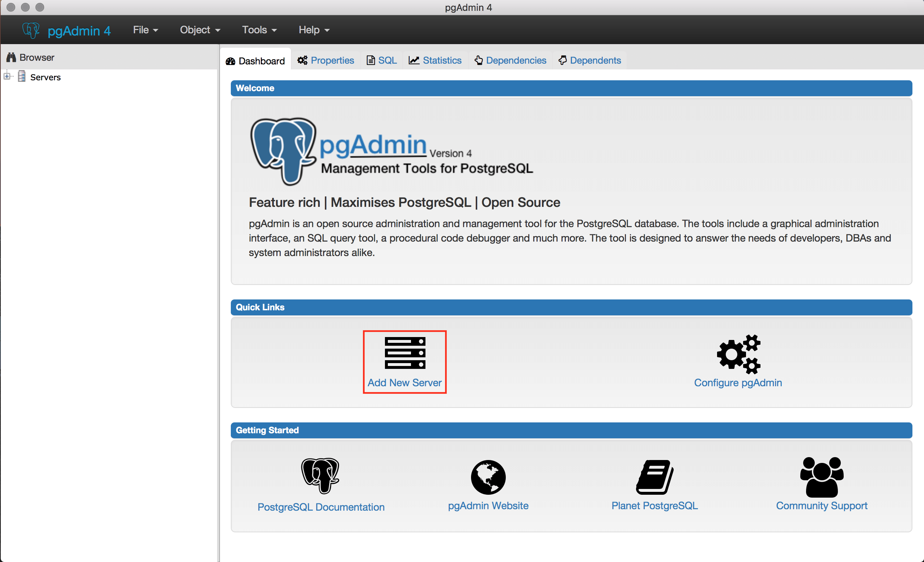The image size is (924, 562).
Task: Expand the Servers tree node
Action: 8,76
